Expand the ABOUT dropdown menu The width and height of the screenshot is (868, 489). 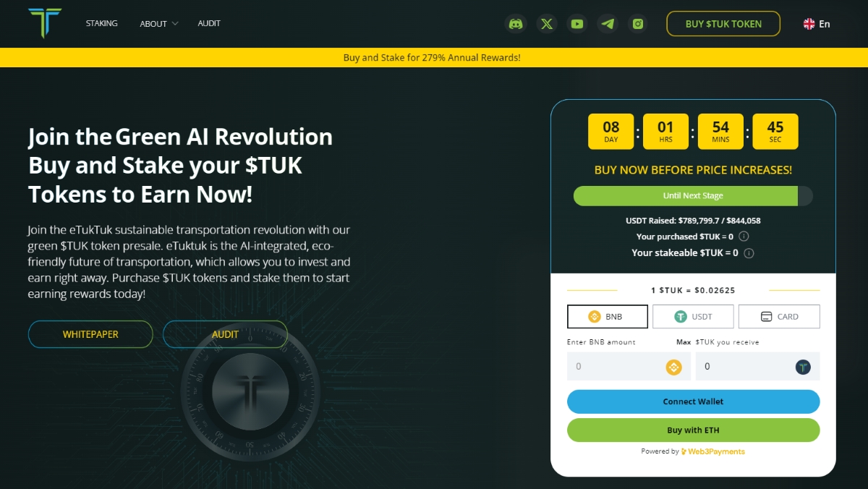pos(158,24)
